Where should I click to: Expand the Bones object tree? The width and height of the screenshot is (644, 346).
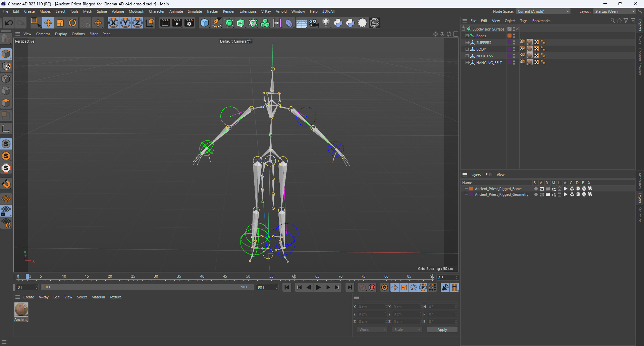[467, 36]
